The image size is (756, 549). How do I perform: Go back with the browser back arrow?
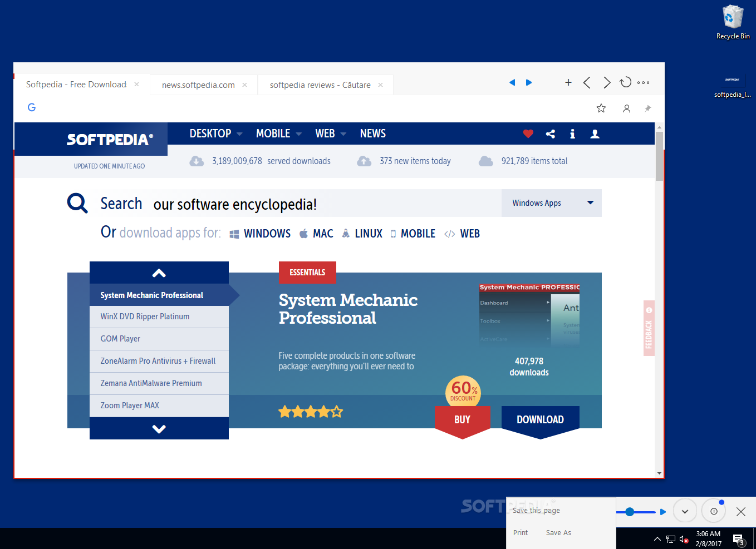click(587, 82)
